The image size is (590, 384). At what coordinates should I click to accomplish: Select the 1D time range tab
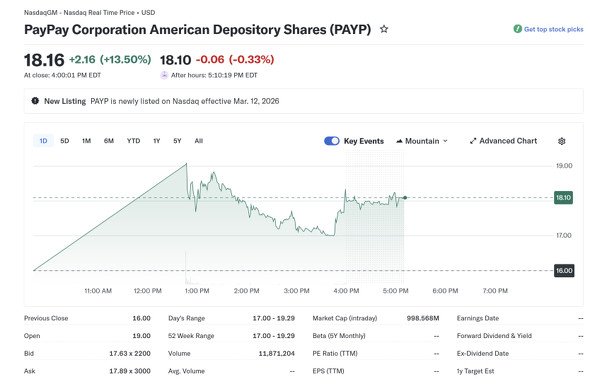coord(43,141)
